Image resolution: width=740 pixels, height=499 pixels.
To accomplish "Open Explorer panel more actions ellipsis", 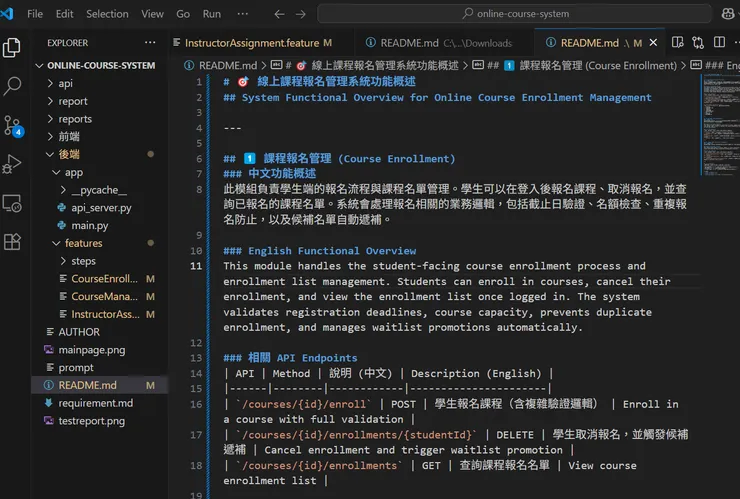I will point(150,42).
